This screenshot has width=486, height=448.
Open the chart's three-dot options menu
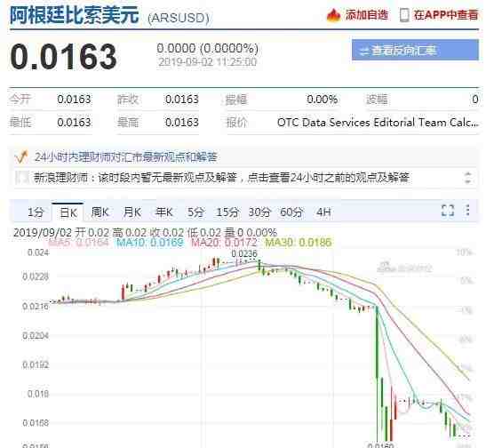pos(467,211)
